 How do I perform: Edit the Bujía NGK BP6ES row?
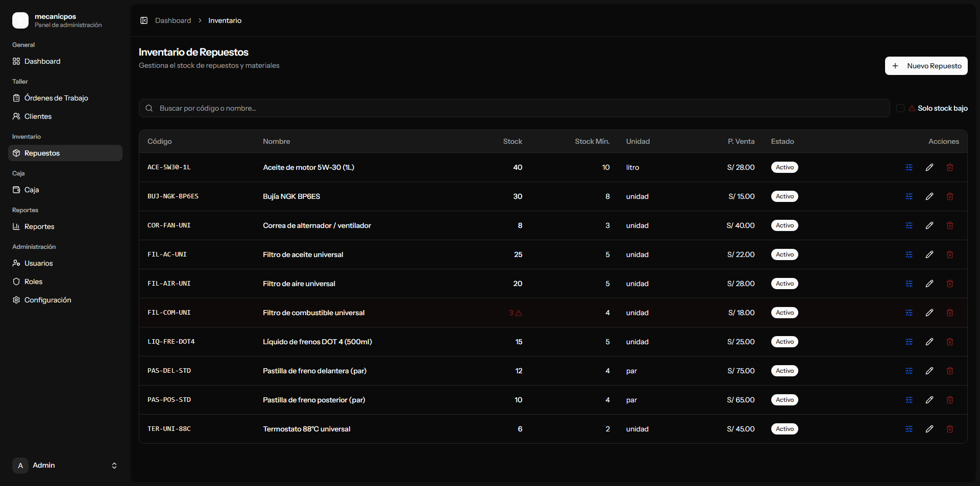[929, 196]
